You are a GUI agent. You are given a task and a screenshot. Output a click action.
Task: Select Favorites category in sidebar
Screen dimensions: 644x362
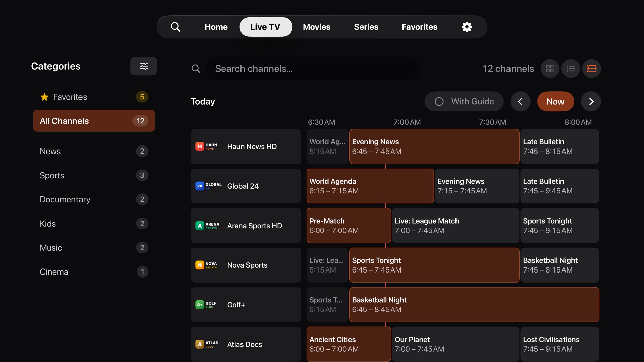(94, 97)
